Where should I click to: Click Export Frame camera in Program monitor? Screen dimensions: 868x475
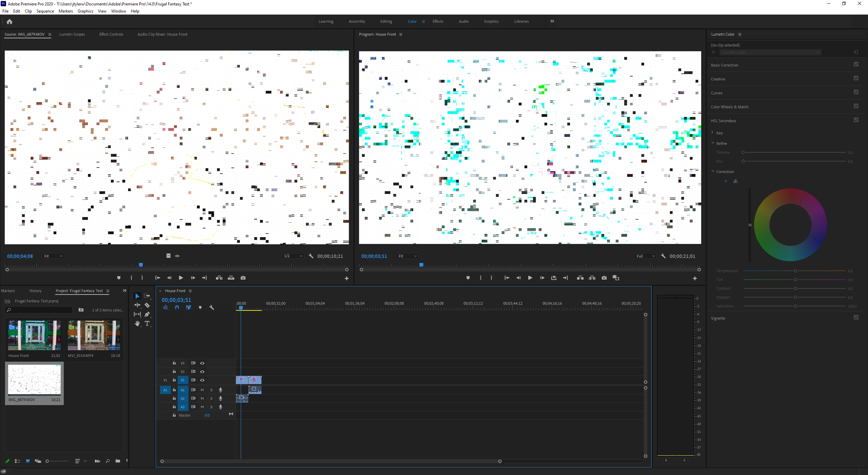click(x=604, y=278)
